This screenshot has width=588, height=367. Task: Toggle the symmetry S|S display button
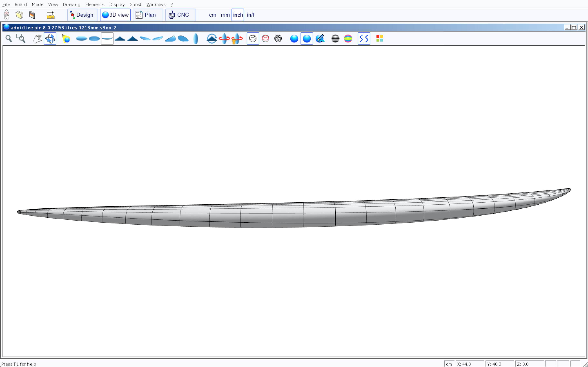point(364,39)
